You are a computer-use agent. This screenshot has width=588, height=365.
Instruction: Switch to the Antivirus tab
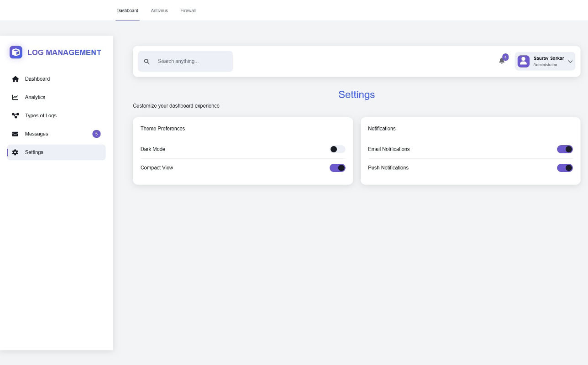(x=159, y=10)
